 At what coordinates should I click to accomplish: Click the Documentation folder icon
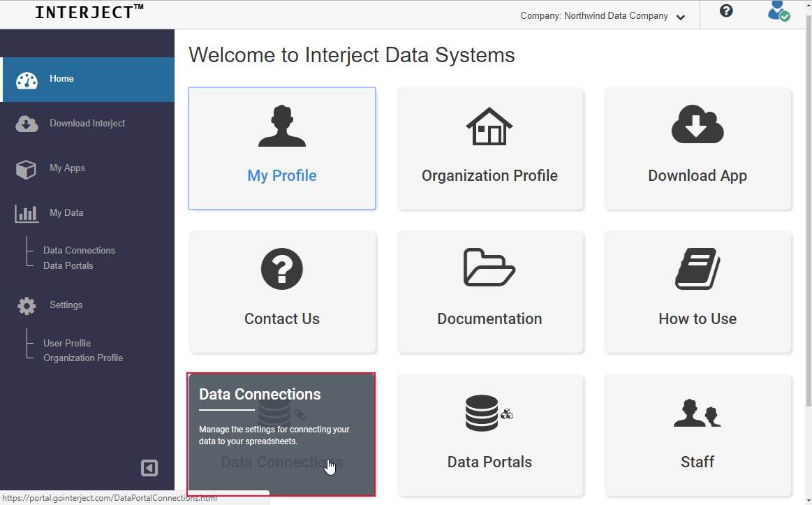[x=489, y=268]
